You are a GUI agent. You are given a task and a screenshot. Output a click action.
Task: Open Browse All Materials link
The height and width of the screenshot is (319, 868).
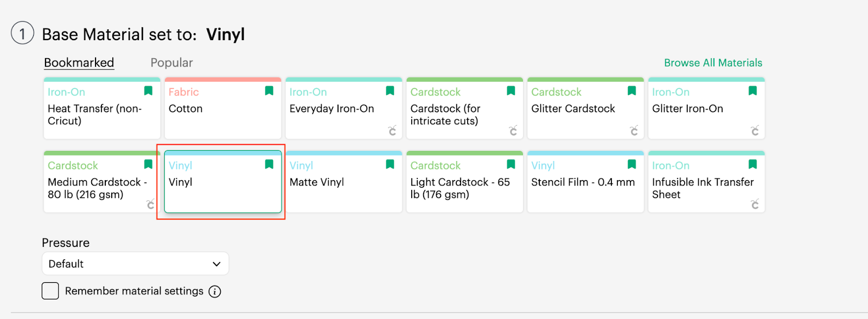click(x=713, y=63)
